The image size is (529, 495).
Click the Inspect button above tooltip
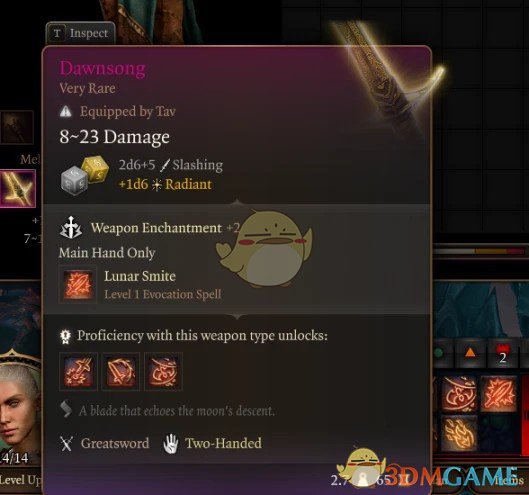(80, 33)
